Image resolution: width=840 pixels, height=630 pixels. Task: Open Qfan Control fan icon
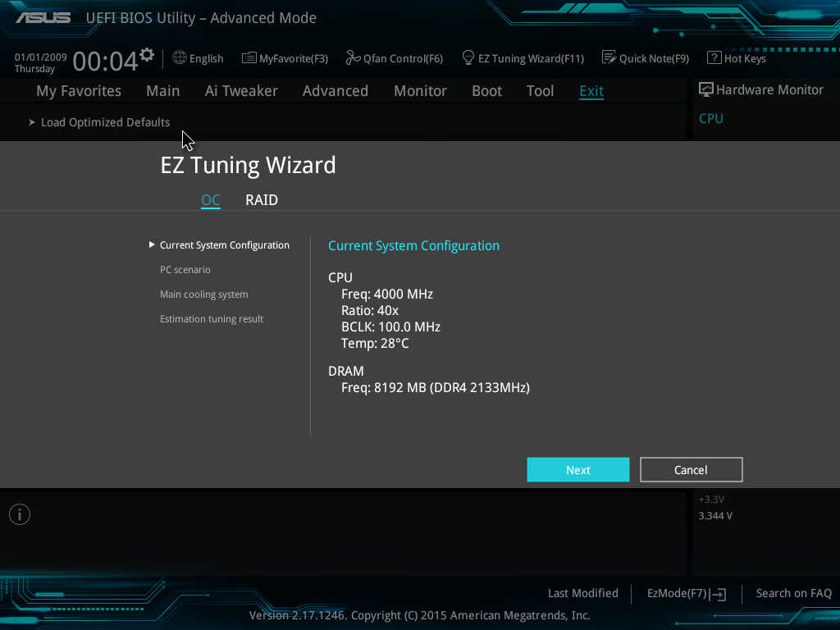353,58
